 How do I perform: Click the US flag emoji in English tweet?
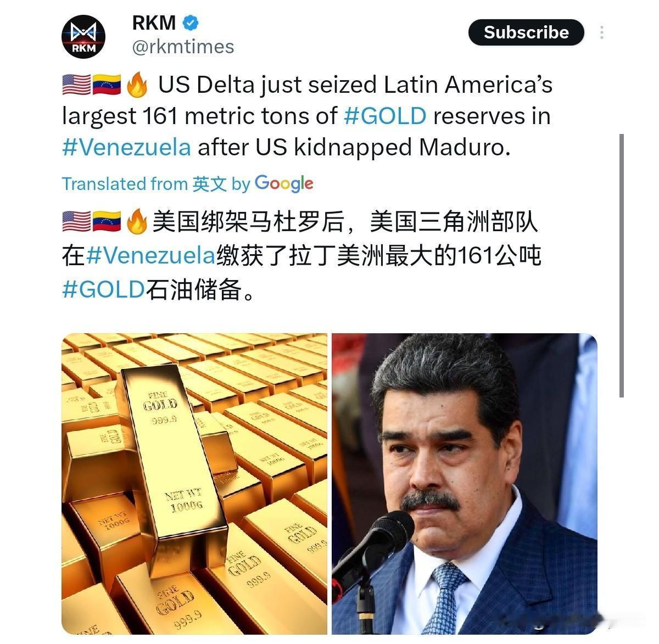click(x=76, y=85)
